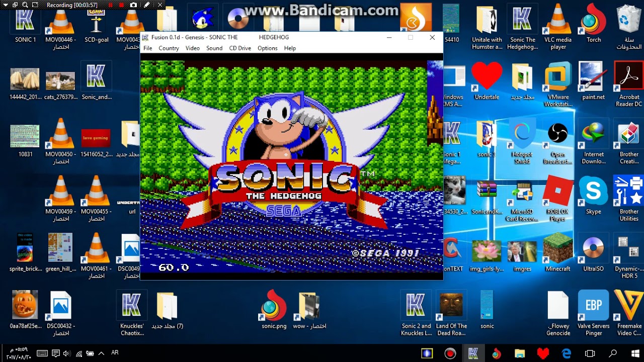This screenshot has height=362, width=644.
Task: Select the DSC00432 image shortcut
Action: point(60,314)
